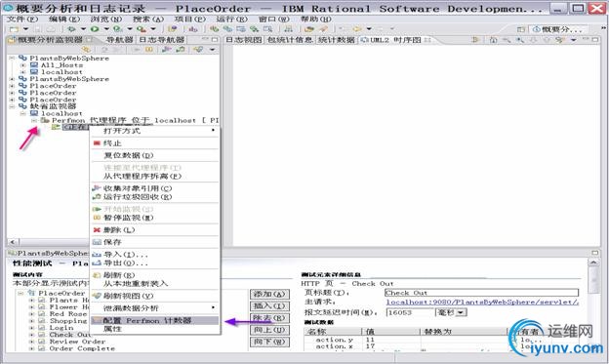Screen dimensions: 609x364
Task: Click the collect object references icon
Action: (x=97, y=188)
